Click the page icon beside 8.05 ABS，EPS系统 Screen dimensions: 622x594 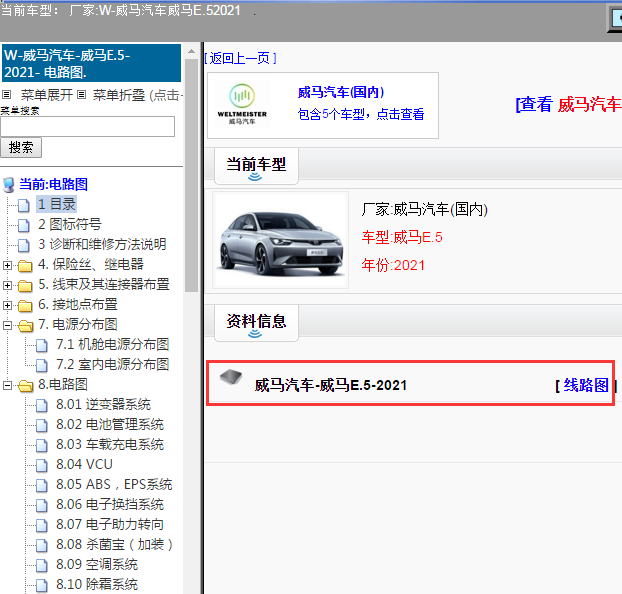coord(42,485)
